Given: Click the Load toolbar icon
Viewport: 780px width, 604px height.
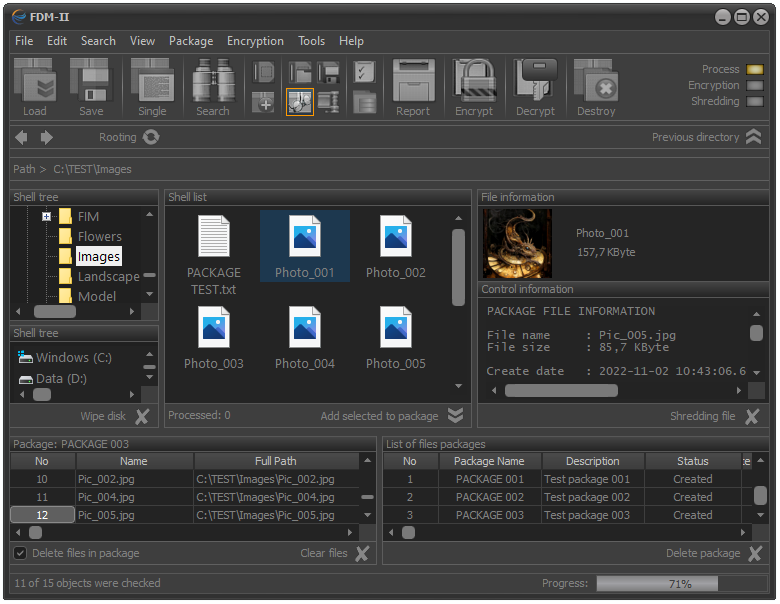Looking at the screenshot, I should [x=34, y=81].
